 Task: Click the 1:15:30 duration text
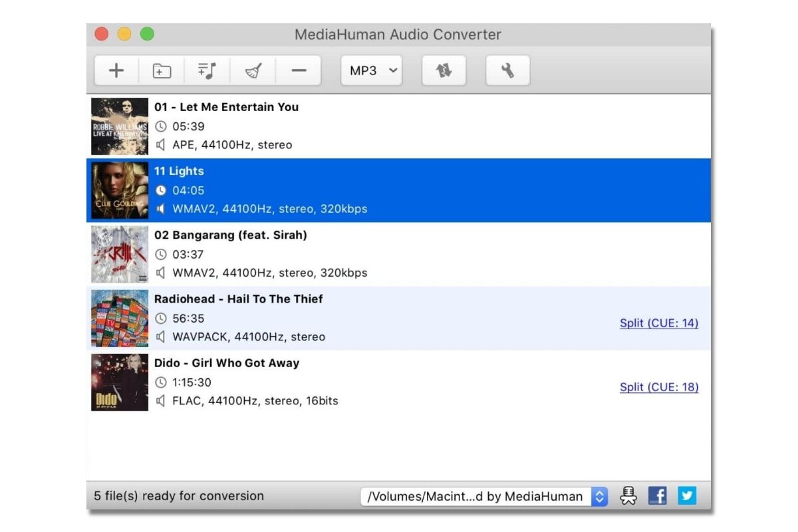click(x=192, y=382)
